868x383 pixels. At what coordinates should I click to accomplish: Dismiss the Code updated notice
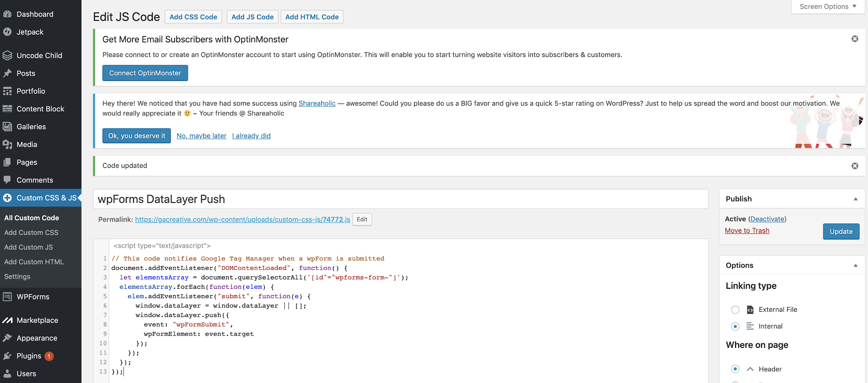click(x=855, y=166)
